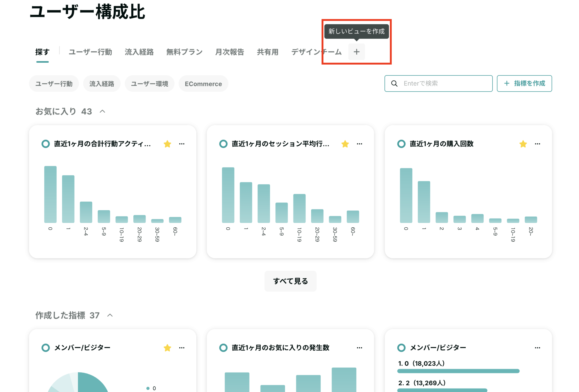
Task: Filter by ユーザー環境 chip
Action: tap(149, 84)
